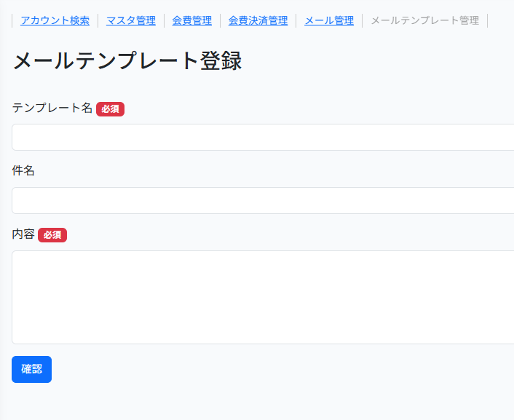514x420 pixels.
Task: Open the アカウント検索 navigation link
Action: (x=55, y=20)
